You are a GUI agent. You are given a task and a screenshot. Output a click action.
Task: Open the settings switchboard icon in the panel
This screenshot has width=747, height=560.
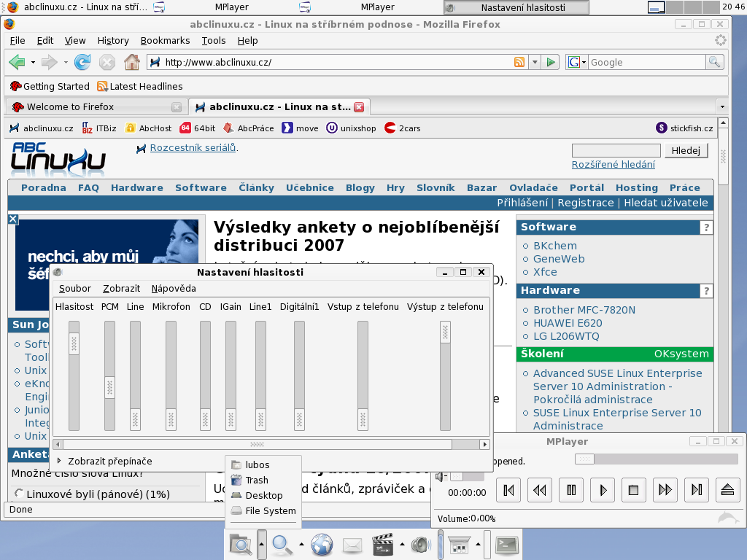460,545
